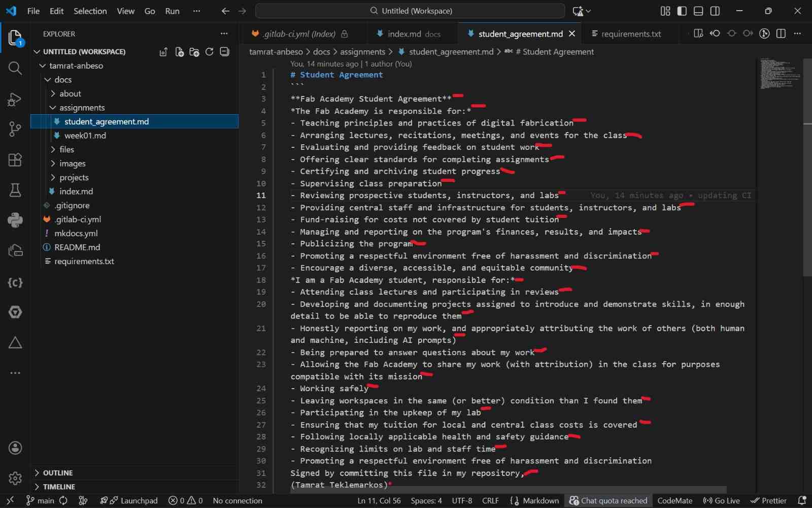Expand the about folder
This screenshot has height=508, width=812.
pos(53,93)
